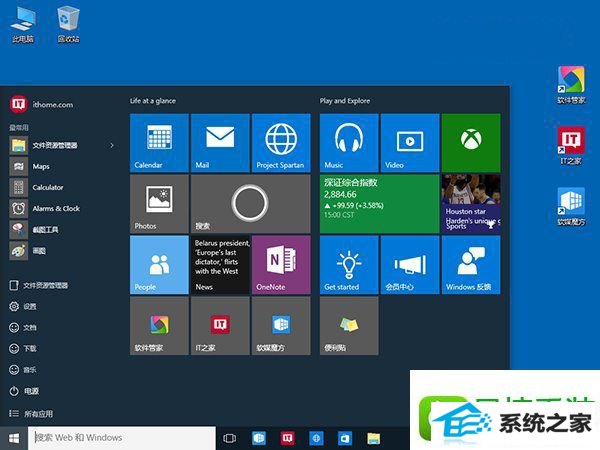Open File Explorer on taskbar

374,439
